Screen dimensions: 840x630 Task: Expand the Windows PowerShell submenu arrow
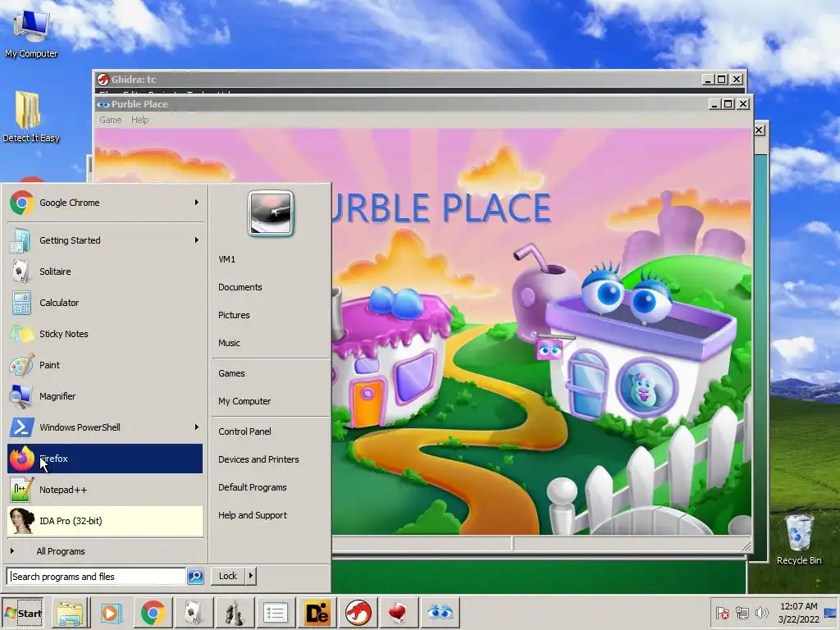click(197, 427)
